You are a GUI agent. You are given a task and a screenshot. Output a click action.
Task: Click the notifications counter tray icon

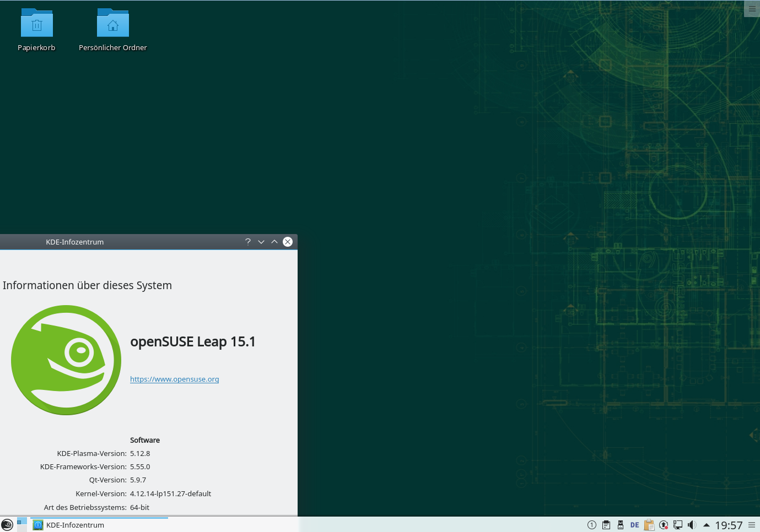coord(592,525)
